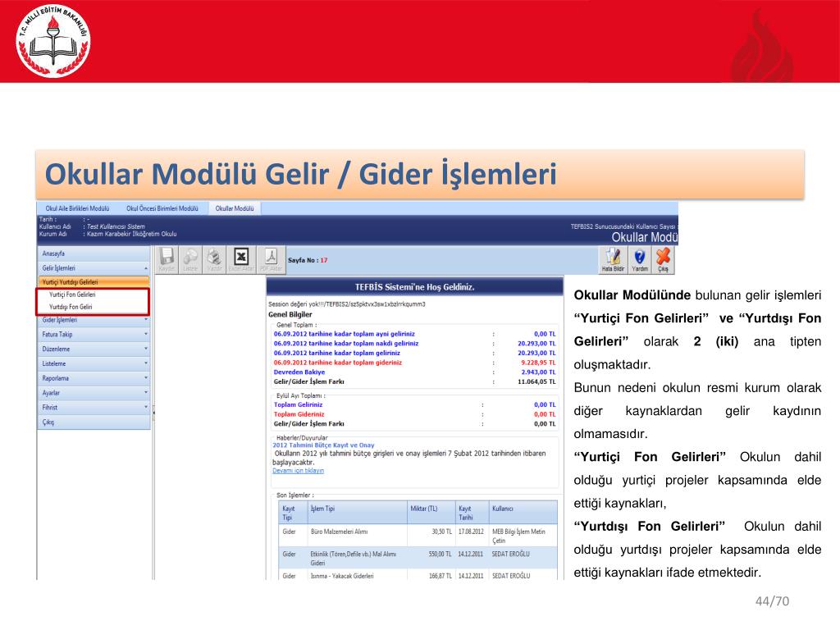Click the Miktar (TL) column header
Viewport: 840px width, 630px height.
coord(431,513)
